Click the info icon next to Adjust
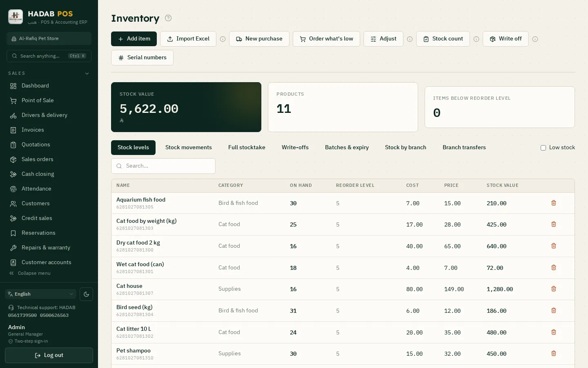This screenshot has width=588, height=368. (x=410, y=39)
